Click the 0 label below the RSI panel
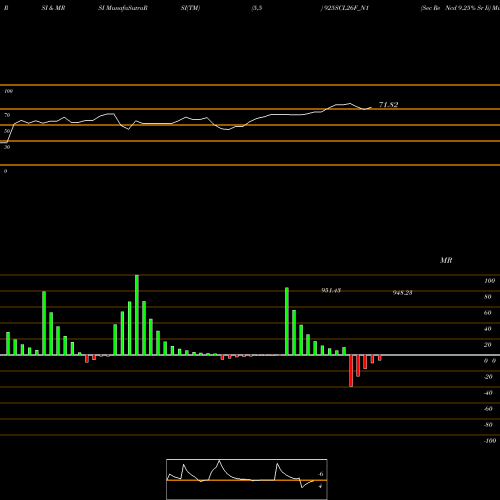Viewport: 500px width, 500px height. click(5, 171)
